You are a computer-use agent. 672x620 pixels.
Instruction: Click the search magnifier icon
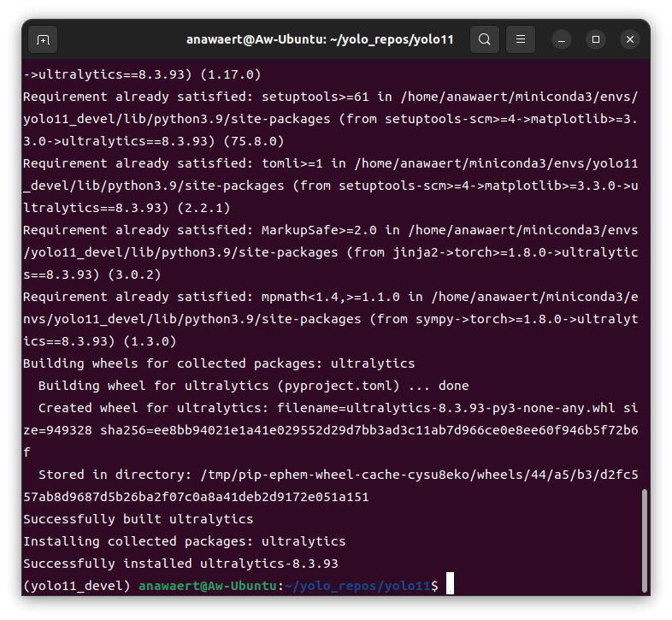point(485,39)
